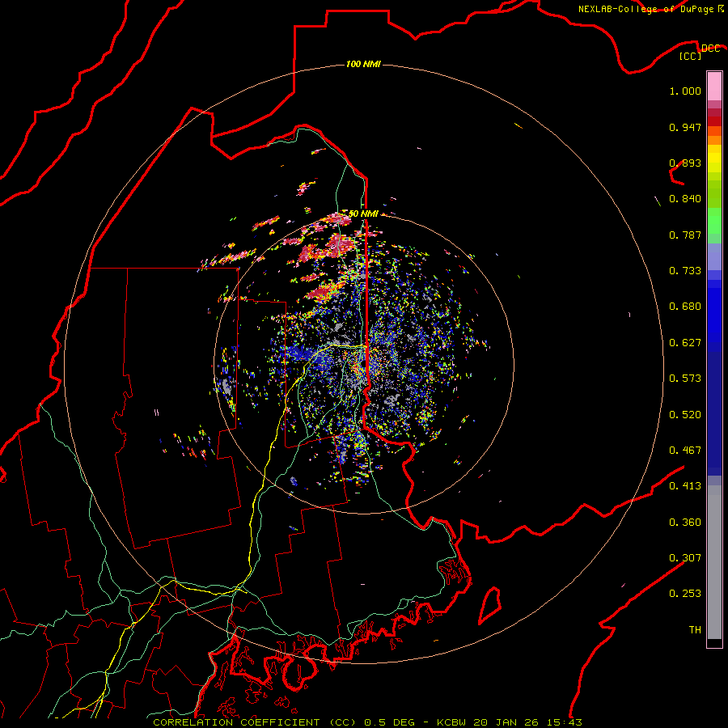728x728 pixels.
Task: Click the 0.947 legend value
Action: [685, 127]
